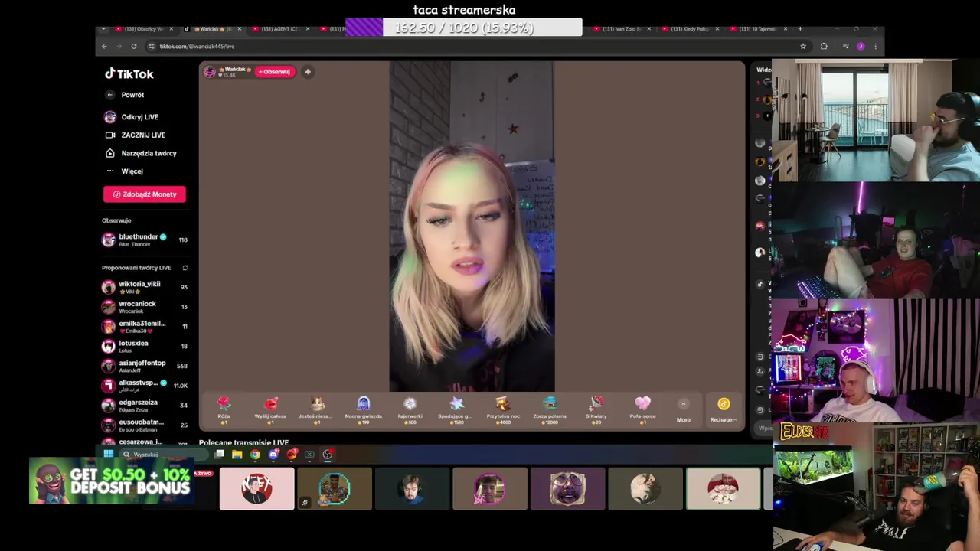Expand More gifts chevron
Screen dimensions: 980x551
point(683,405)
